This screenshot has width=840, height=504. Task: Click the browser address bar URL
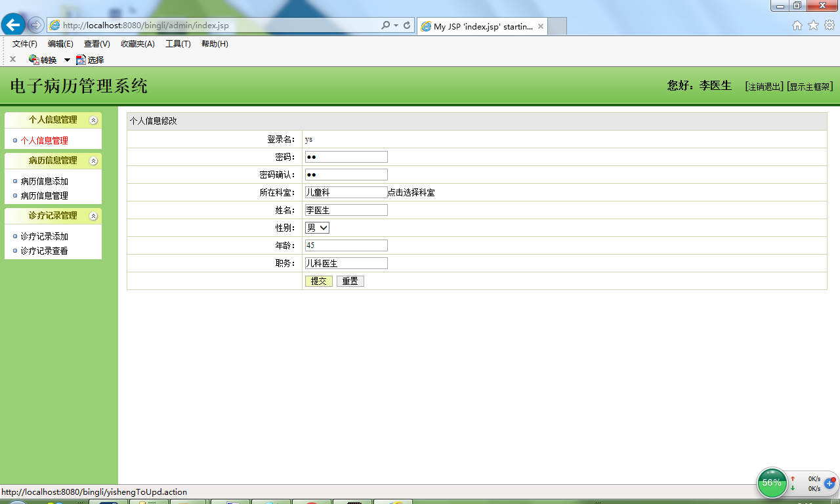[x=146, y=26]
